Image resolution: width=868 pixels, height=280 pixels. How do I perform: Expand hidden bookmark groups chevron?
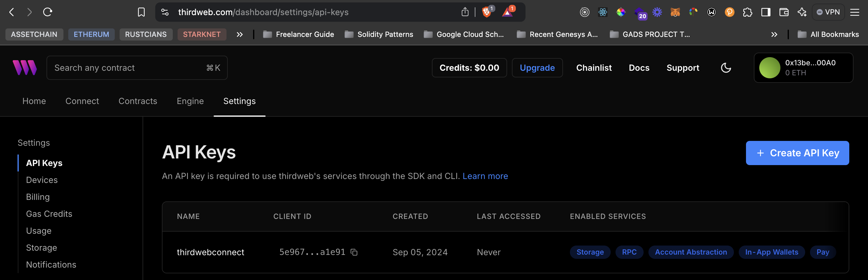(x=240, y=34)
